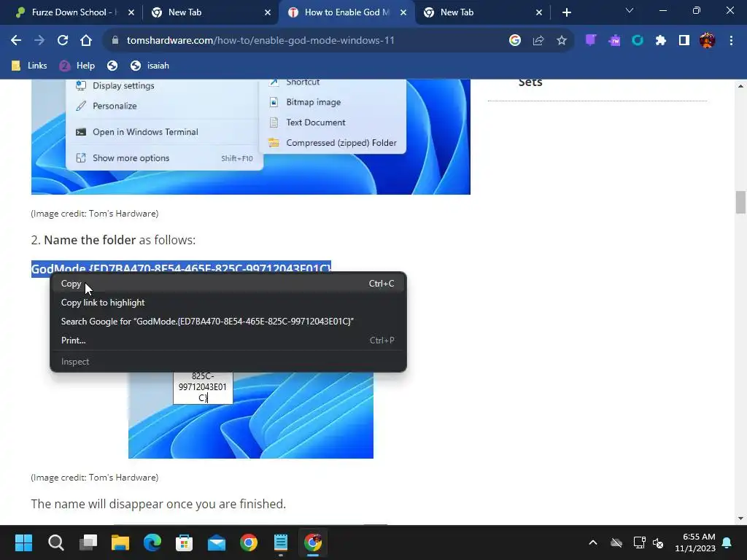Open the unnamed globe bookmark
The image size is (747, 560).
pyautogui.click(x=112, y=66)
